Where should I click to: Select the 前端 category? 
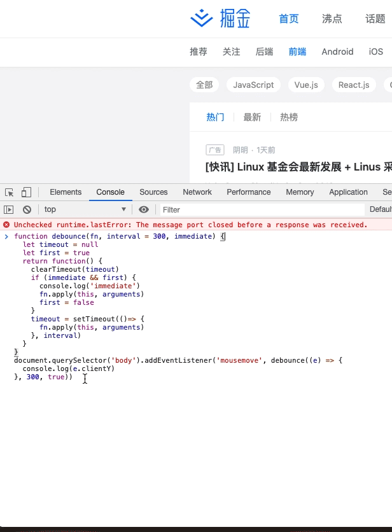pos(297,52)
